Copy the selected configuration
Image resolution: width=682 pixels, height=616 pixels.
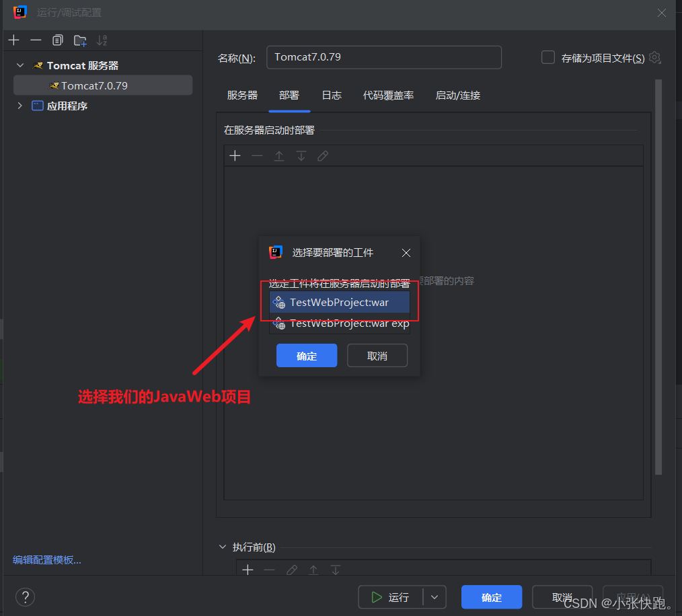pyautogui.click(x=57, y=40)
